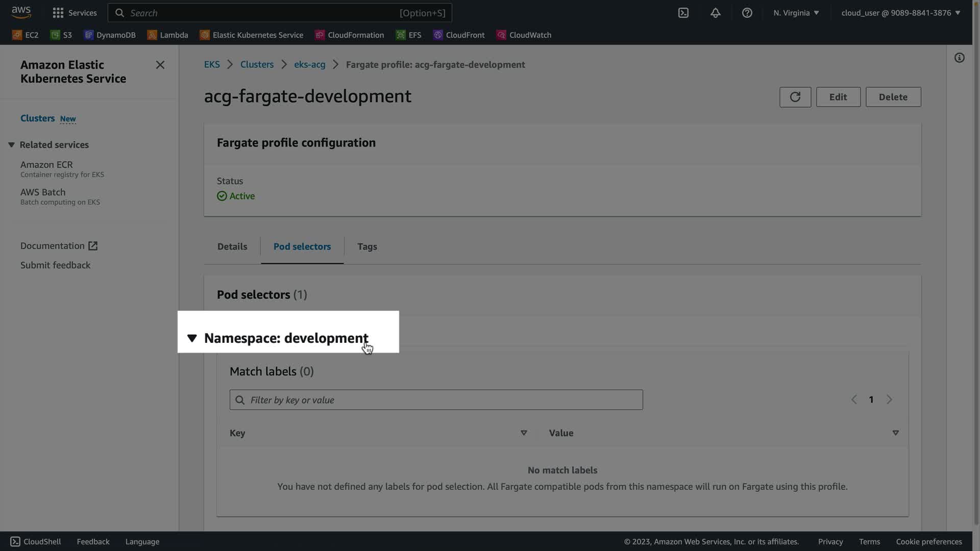The width and height of the screenshot is (980, 551).
Task: Open the cloud_user account dropdown
Action: 900,13
